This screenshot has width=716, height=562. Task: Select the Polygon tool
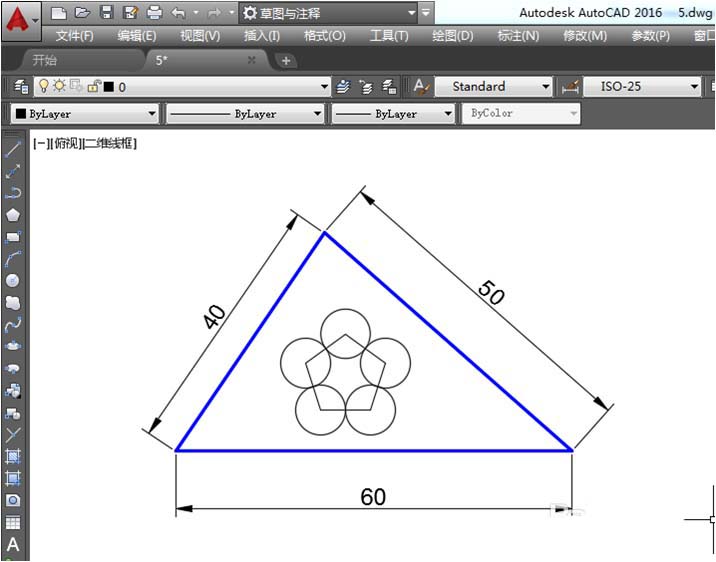(13, 215)
